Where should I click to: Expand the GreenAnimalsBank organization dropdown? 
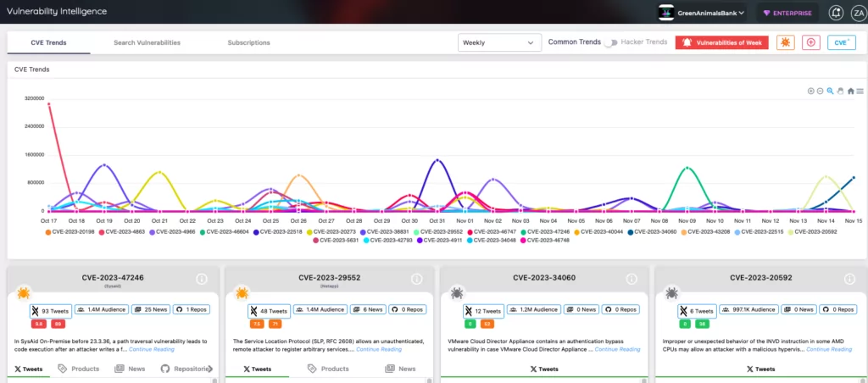tap(701, 13)
